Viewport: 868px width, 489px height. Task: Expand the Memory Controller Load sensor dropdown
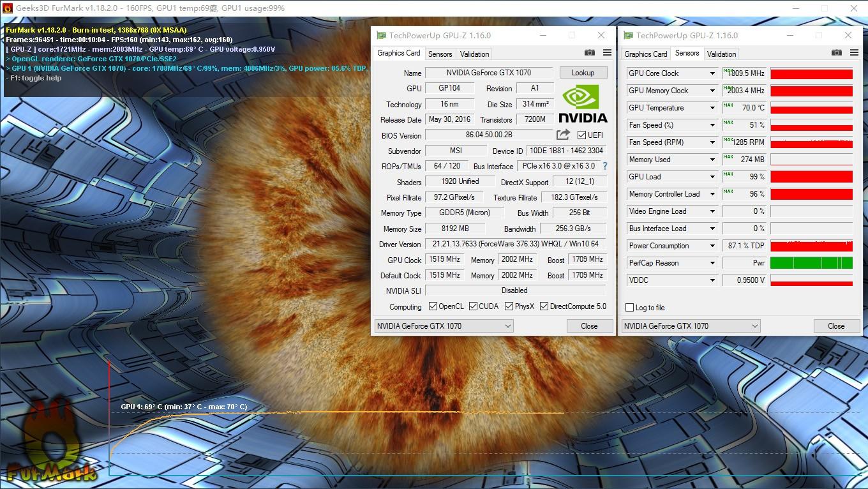tap(712, 194)
